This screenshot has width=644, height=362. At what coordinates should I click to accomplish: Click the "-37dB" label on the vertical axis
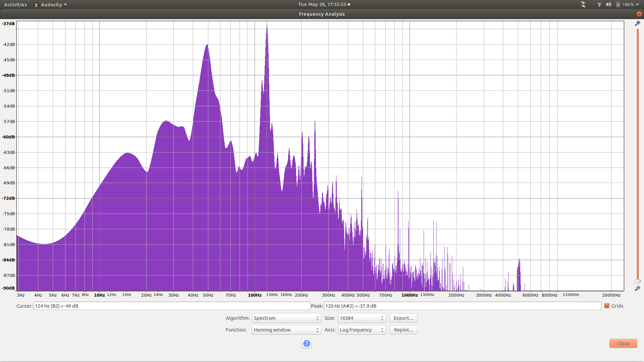click(8, 23)
